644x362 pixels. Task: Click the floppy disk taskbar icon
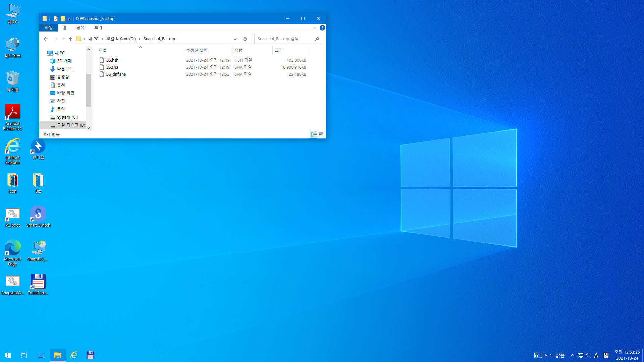90,355
